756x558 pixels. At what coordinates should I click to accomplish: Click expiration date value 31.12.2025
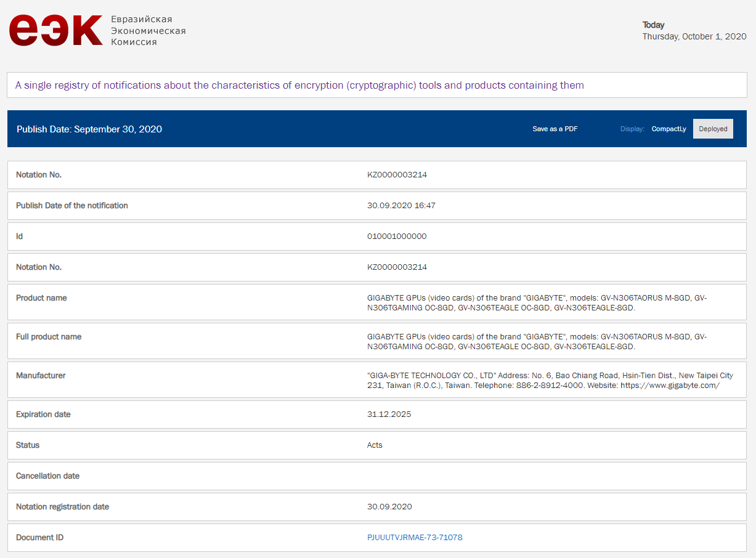pos(389,414)
